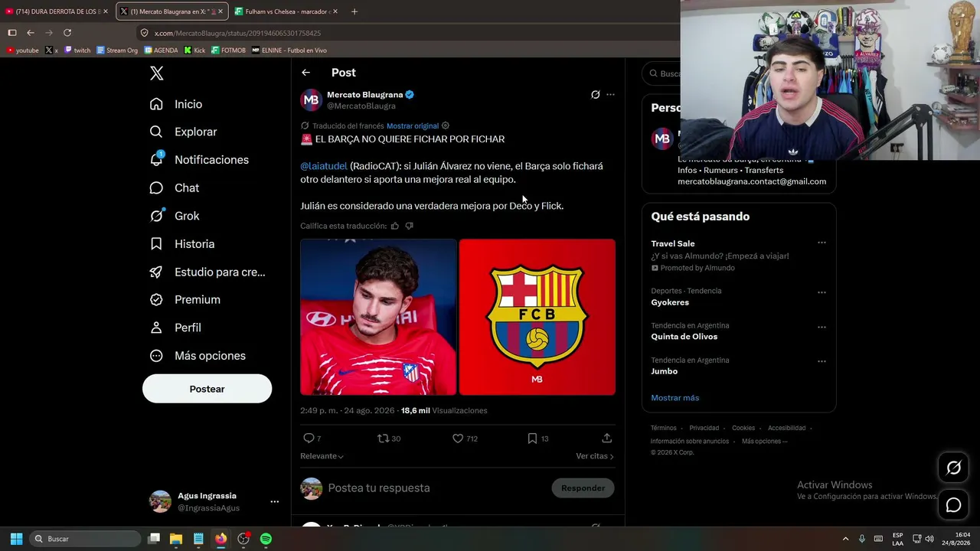Open Grok floating button at bottom right
The width and height of the screenshot is (980, 551).
click(953, 468)
